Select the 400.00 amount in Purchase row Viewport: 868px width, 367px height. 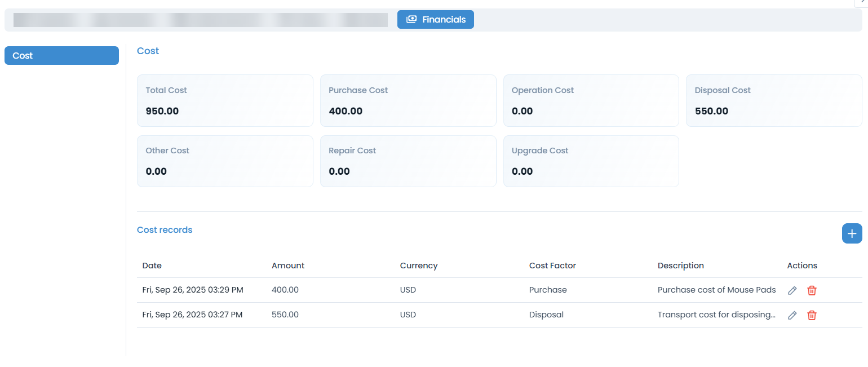(285, 290)
